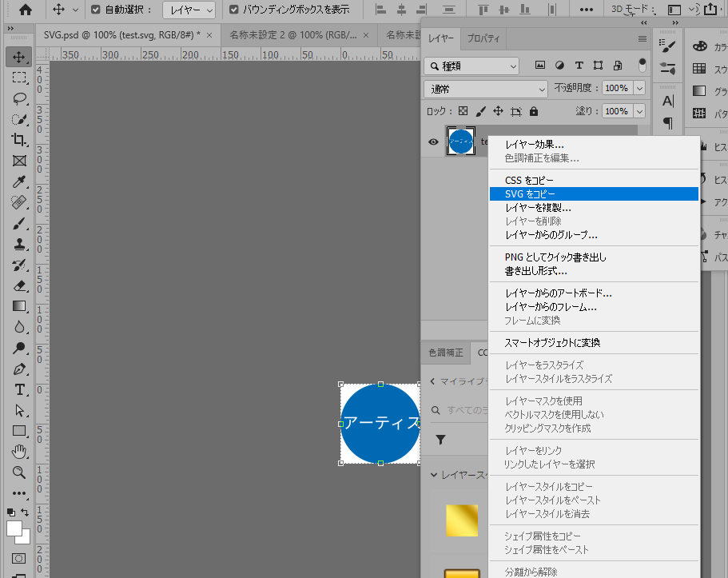The height and width of the screenshot is (578, 728).
Task: Select the Pen tool
Action: pyautogui.click(x=18, y=369)
